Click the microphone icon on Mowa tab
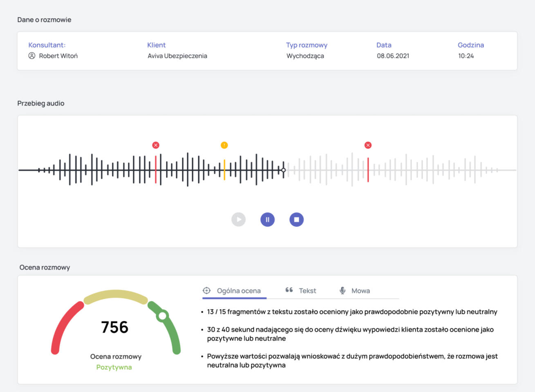The height and width of the screenshot is (392, 535). [342, 291]
